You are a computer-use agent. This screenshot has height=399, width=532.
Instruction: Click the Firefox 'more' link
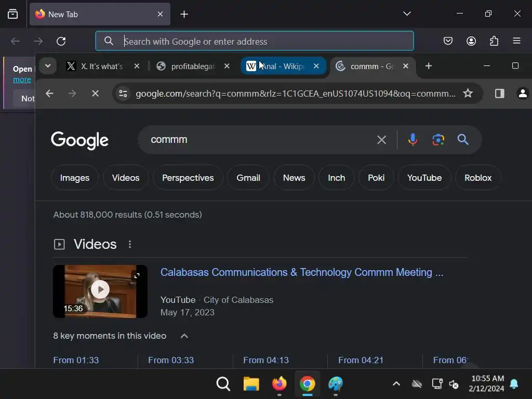tap(22, 79)
